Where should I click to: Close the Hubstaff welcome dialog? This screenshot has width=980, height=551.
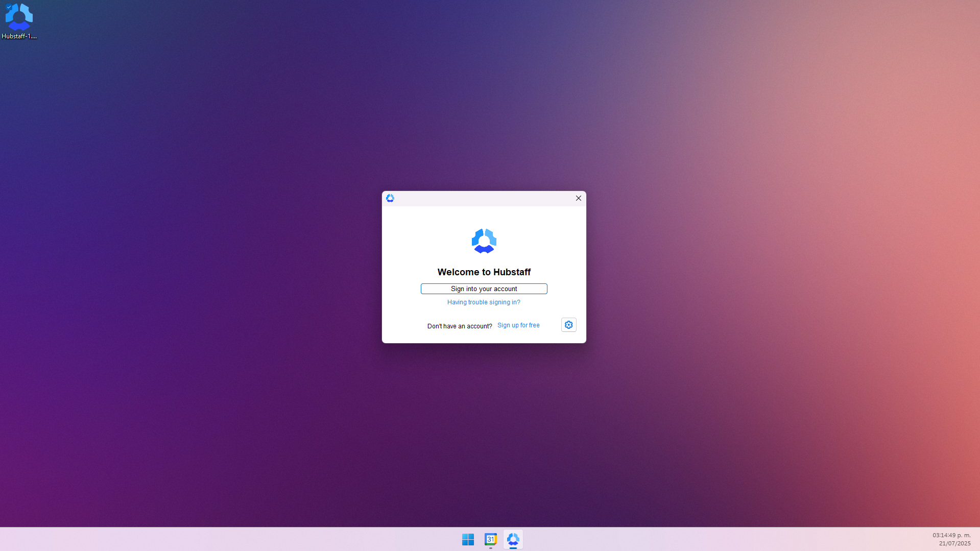tap(578, 198)
